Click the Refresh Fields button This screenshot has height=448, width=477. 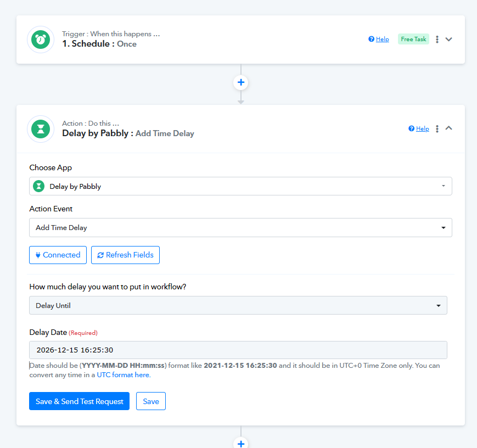[x=125, y=255]
